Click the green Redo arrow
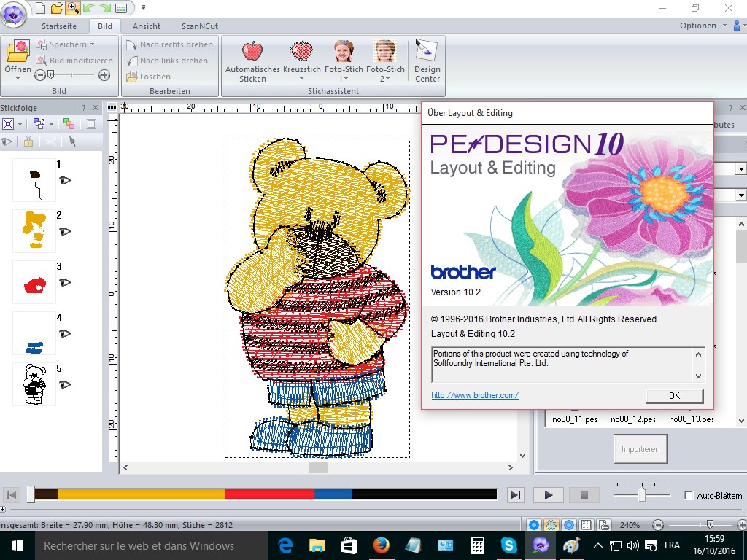The height and width of the screenshot is (560, 747). [x=105, y=7]
